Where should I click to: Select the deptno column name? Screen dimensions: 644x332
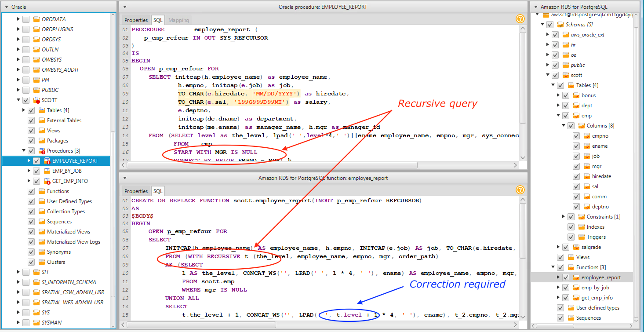click(x=600, y=207)
